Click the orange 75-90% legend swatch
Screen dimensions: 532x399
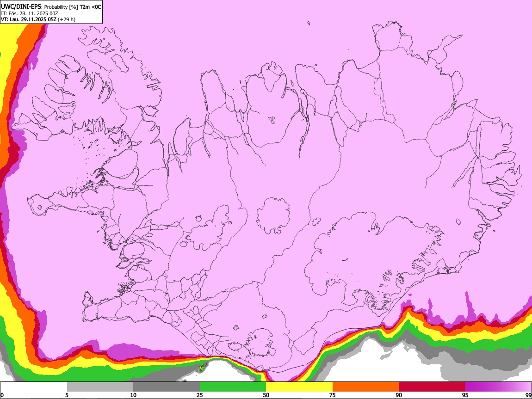pyautogui.click(x=365, y=387)
